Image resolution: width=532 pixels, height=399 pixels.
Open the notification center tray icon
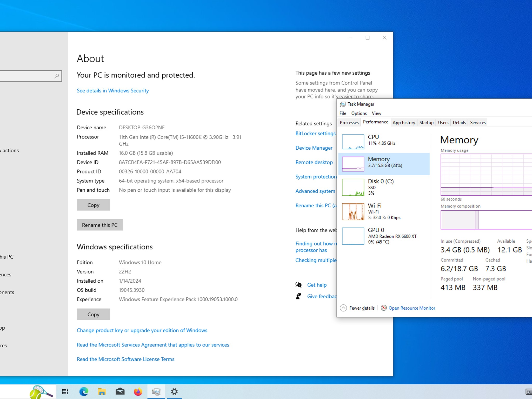(528, 391)
